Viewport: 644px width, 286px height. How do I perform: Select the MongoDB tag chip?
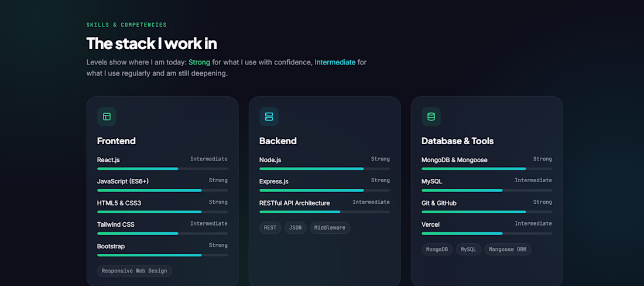point(437,250)
